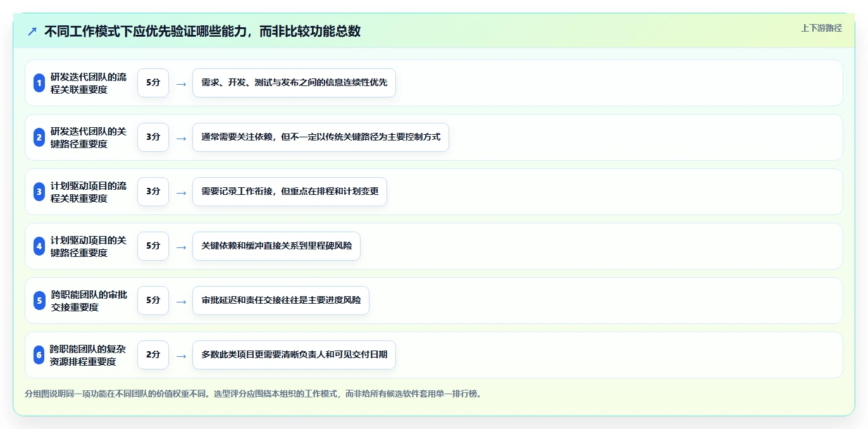
Task: Select number badge 1 for 研发迭代团队的流程关联重要度
Action: [x=39, y=83]
